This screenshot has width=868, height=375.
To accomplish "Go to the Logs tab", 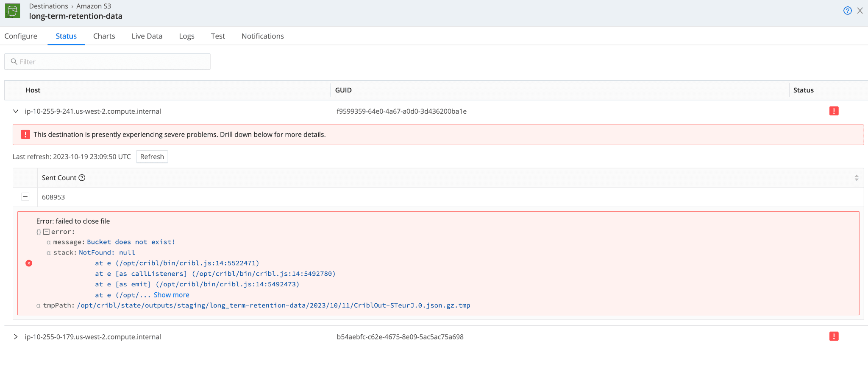I will 186,36.
